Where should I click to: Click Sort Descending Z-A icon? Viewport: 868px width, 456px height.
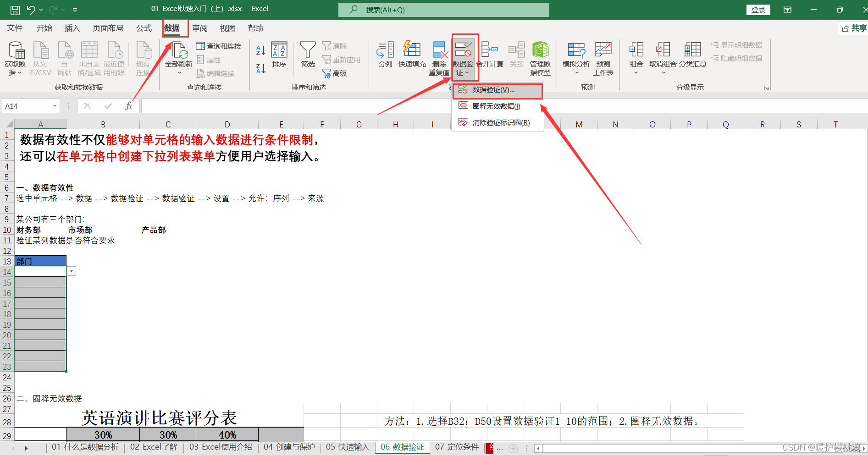click(x=260, y=68)
